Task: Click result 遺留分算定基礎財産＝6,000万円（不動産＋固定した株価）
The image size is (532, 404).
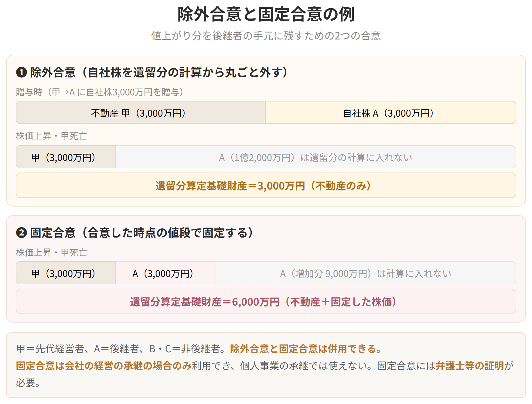Action: pyautogui.click(x=266, y=301)
